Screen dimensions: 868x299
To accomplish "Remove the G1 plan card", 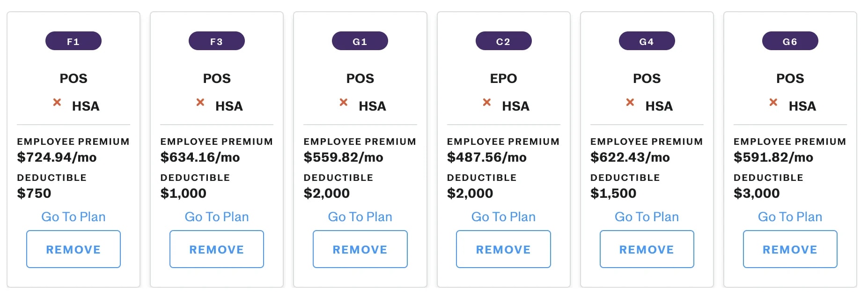I will (360, 249).
